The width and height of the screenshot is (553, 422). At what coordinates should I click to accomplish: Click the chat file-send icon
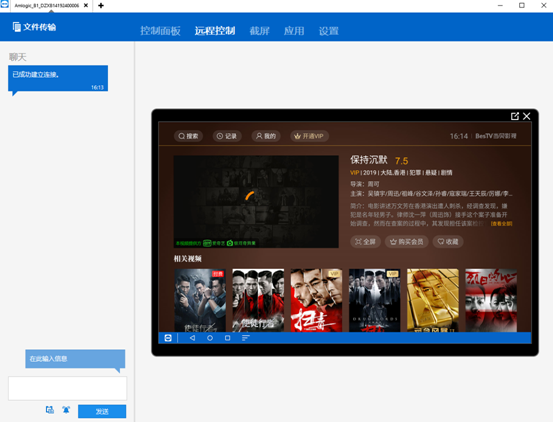tap(50, 410)
